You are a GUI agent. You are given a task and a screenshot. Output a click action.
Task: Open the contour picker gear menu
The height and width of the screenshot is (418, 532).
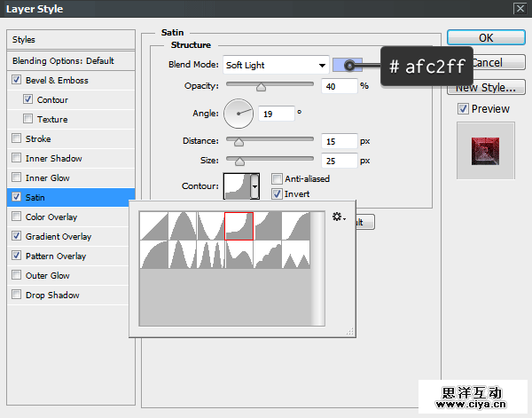coord(339,217)
